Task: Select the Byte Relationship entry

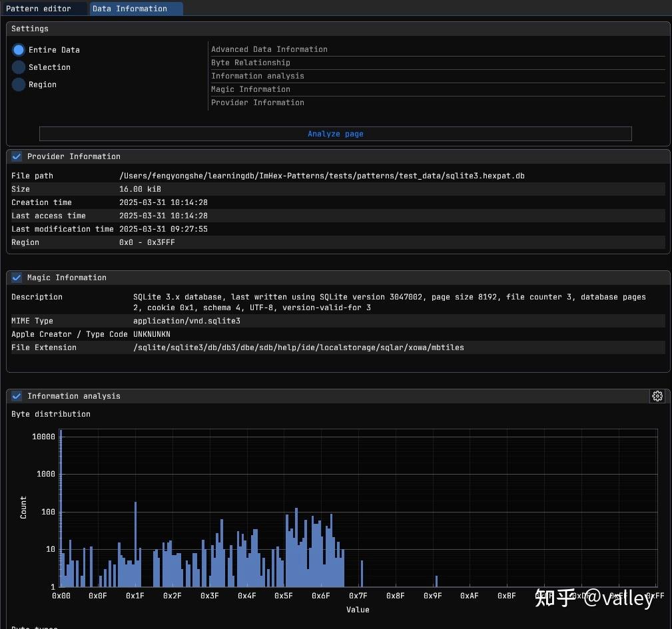Action: tap(250, 63)
